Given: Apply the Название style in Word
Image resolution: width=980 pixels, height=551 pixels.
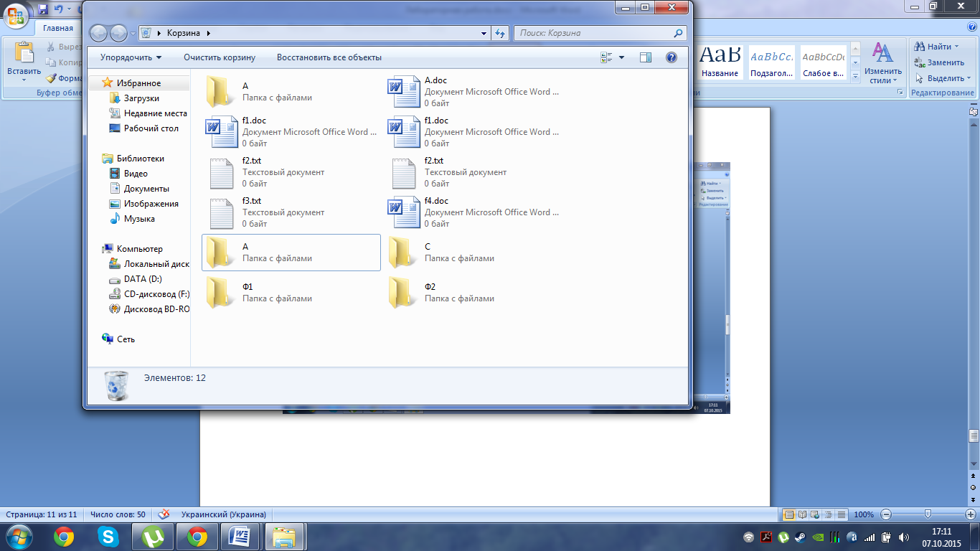Looking at the screenshot, I should tap(720, 63).
